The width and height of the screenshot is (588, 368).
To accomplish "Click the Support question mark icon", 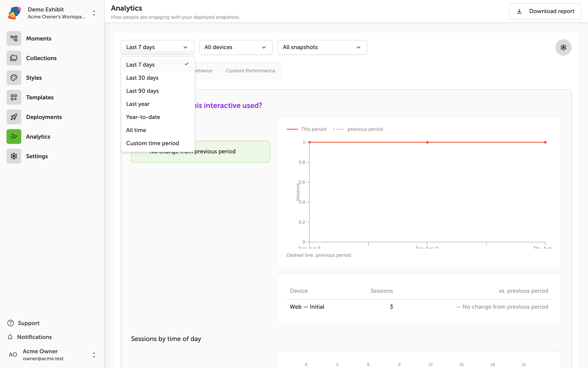I will pyautogui.click(x=11, y=323).
